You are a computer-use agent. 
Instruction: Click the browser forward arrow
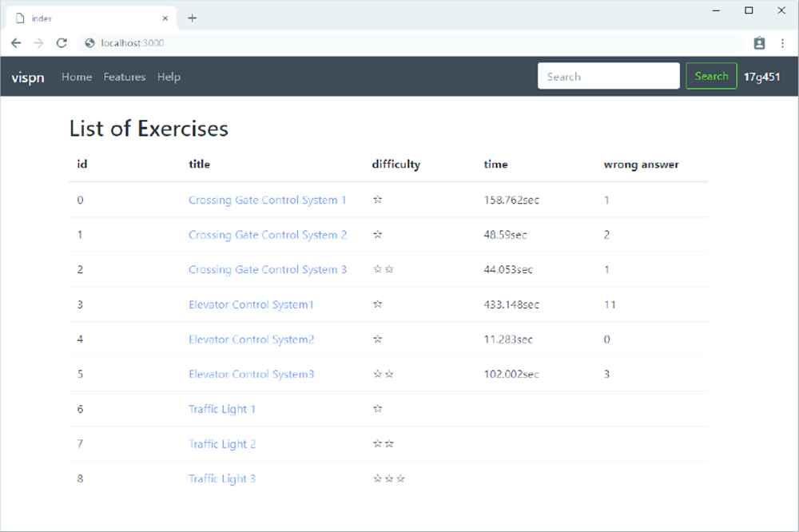pyautogui.click(x=38, y=43)
